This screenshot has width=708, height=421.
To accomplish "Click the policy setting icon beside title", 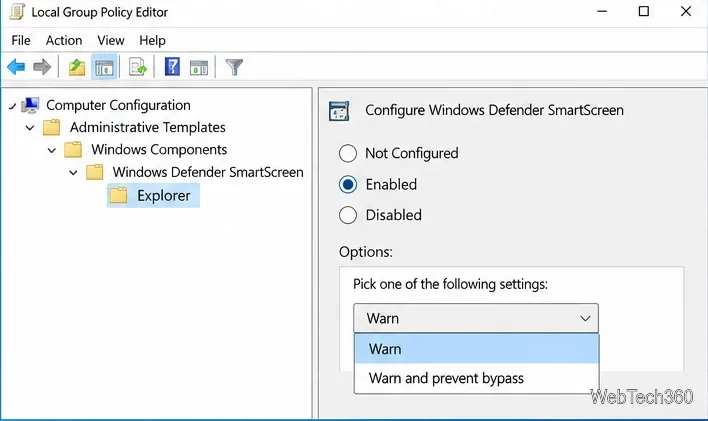I will [x=339, y=111].
